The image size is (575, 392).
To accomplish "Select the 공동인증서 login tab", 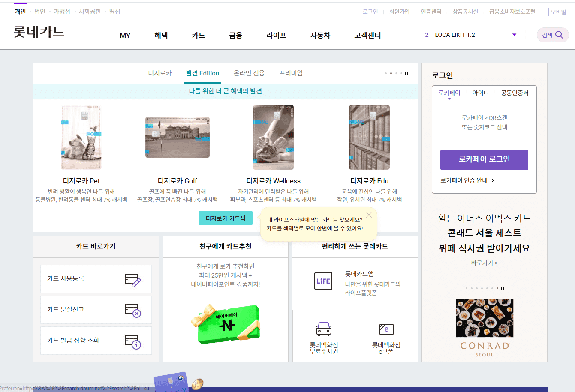I will coord(515,93).
